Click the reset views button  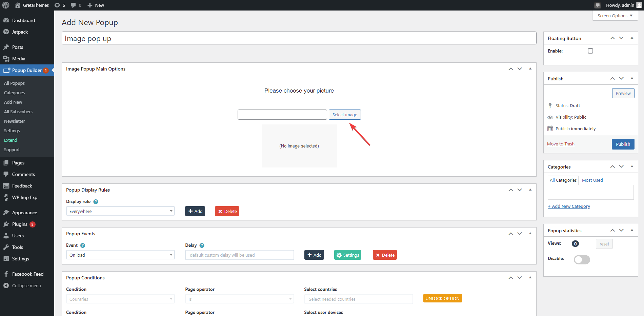(604, 244)
